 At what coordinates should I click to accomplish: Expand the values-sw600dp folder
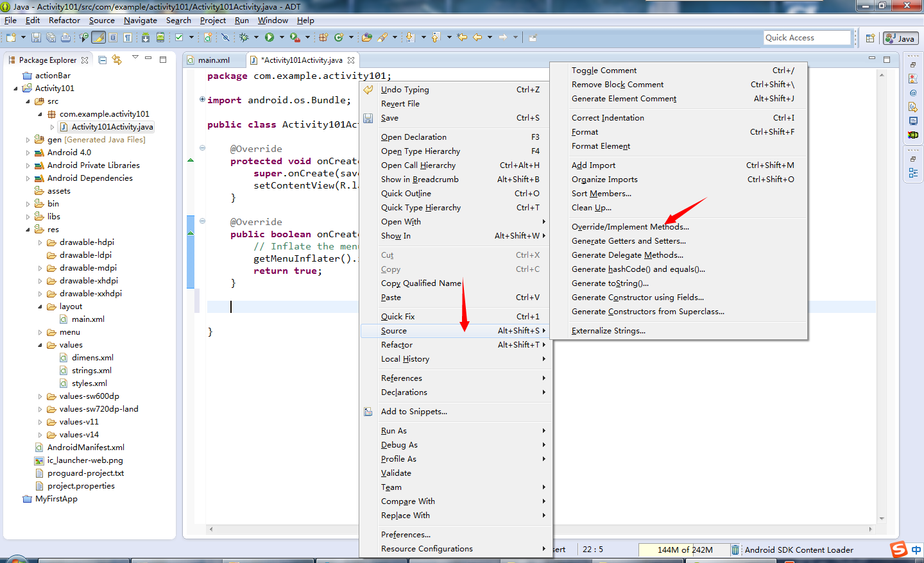pyautogui.click(x=40, y=396)
